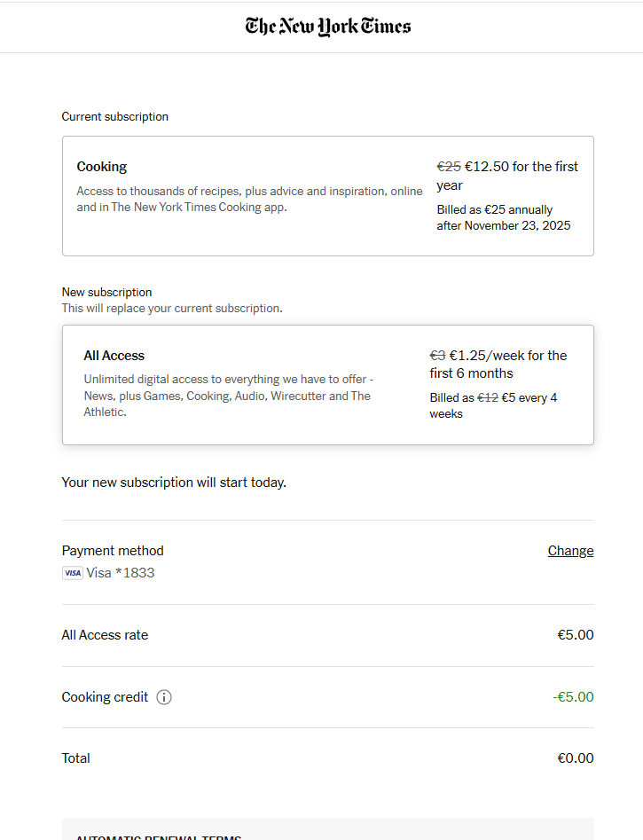Click the Cooking credit label
Viewport: 643px width, 840px height.
[105, 697]
